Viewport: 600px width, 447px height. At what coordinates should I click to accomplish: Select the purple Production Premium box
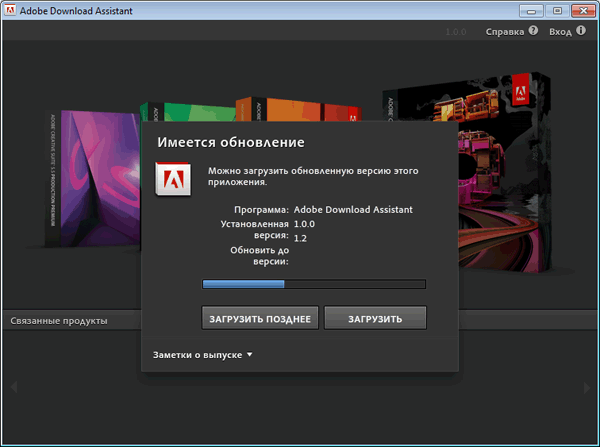93,178
